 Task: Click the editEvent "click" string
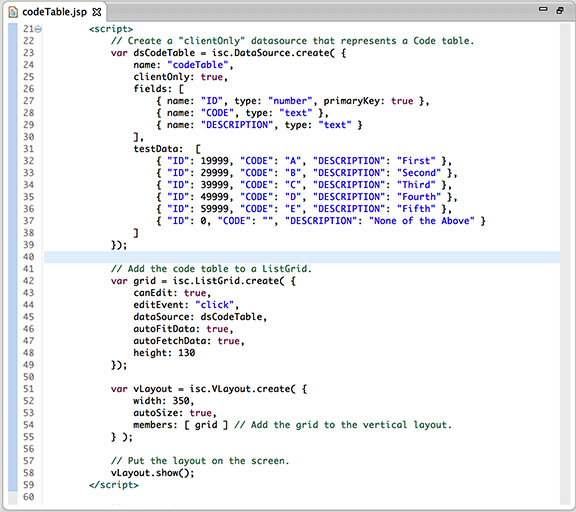click(x=214, y=305)
